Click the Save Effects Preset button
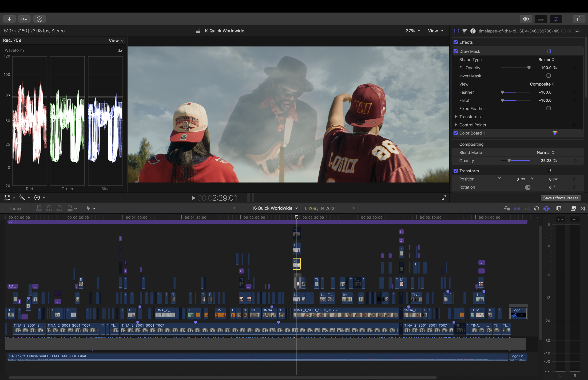 tap(560, 198)
